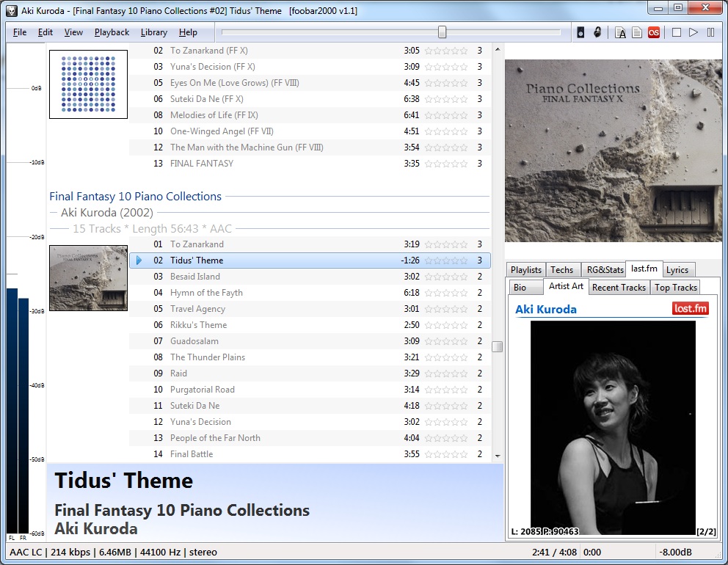
Task: Select Eyes On Me (Love Grows) (FF VIII)
Action: click(310, 83)
